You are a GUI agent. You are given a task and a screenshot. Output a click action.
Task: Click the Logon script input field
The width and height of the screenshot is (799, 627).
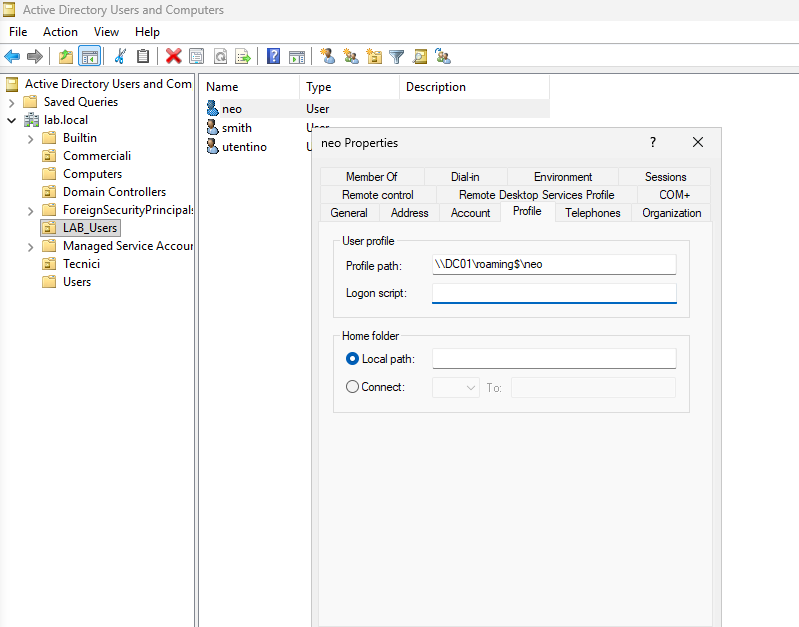pos(554,293)
